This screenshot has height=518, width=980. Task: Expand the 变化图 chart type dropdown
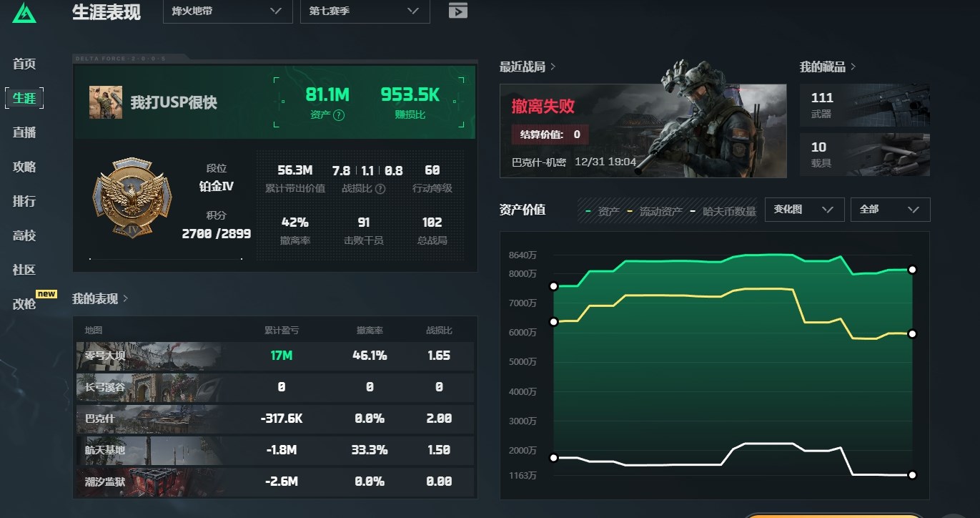(804, 210)
